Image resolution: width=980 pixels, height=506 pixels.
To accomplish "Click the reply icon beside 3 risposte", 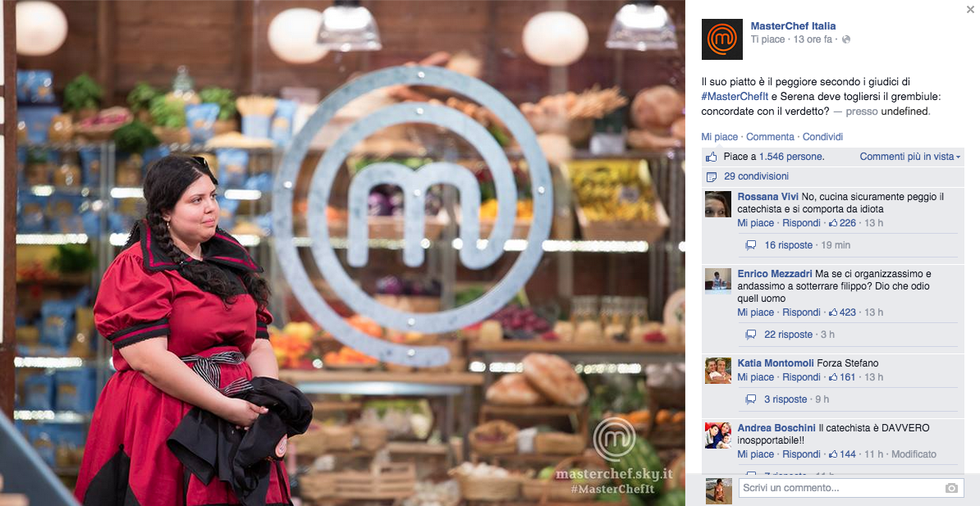I will 751,400.
